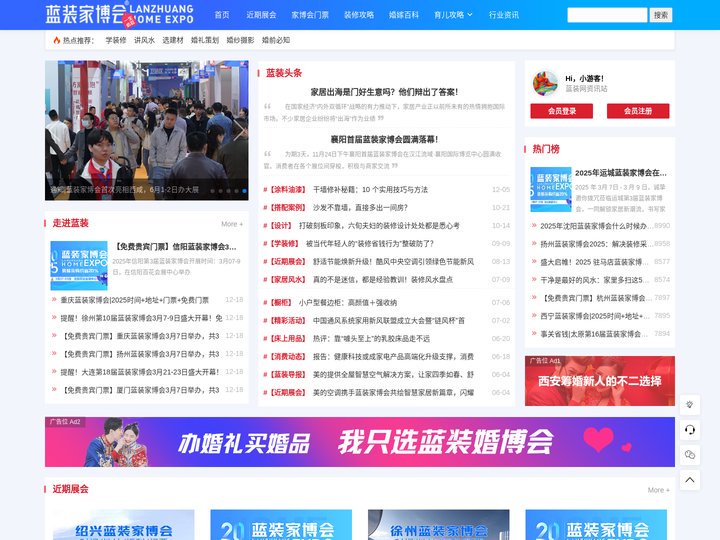720x540 pixels.
Task: Click the 【家居风水】 category tag
Action: pyautogui.click(x=287, y=279)
